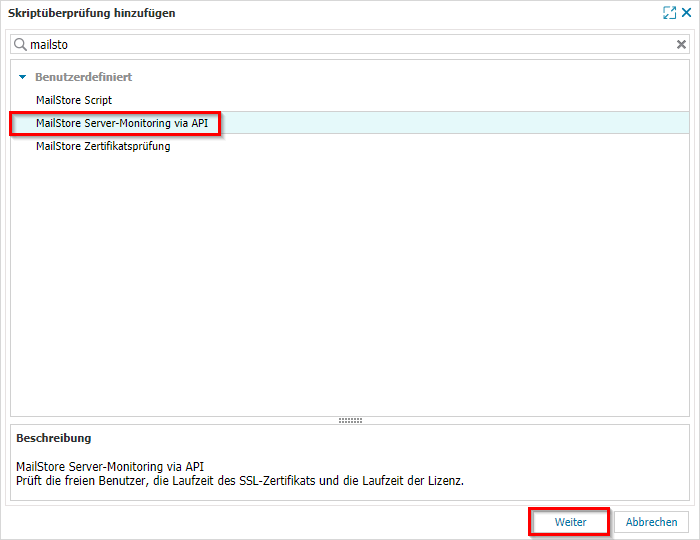Click the description line about SSL-Zertifikats
Viewport: 700px width, 540px height.
[240, 481]
